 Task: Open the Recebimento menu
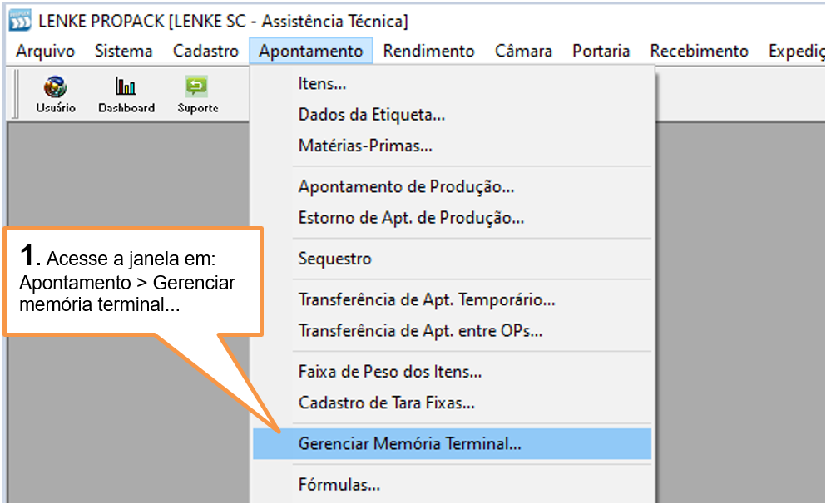(x=699, y=51)
